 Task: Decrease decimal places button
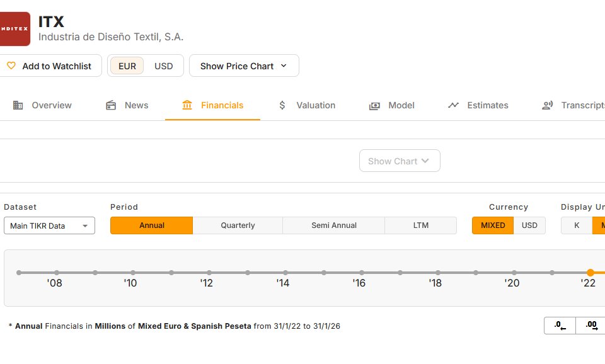coord(560,326)
